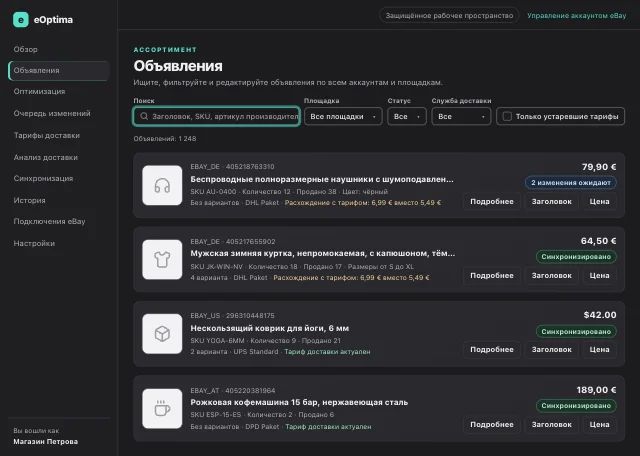640x456 pixels.
Task: Click Цена on the winter jacket listing
Action: tap(599, 276)
